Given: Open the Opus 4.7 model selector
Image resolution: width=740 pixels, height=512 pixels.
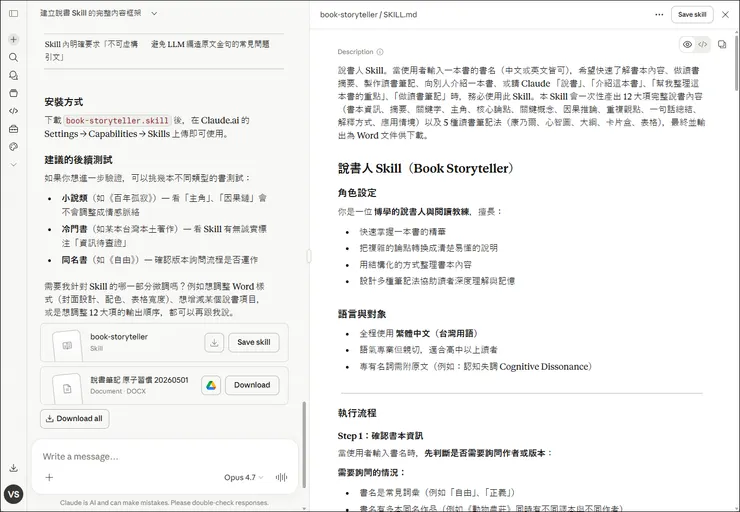Looking at the screenshot, I should point(244,478).
